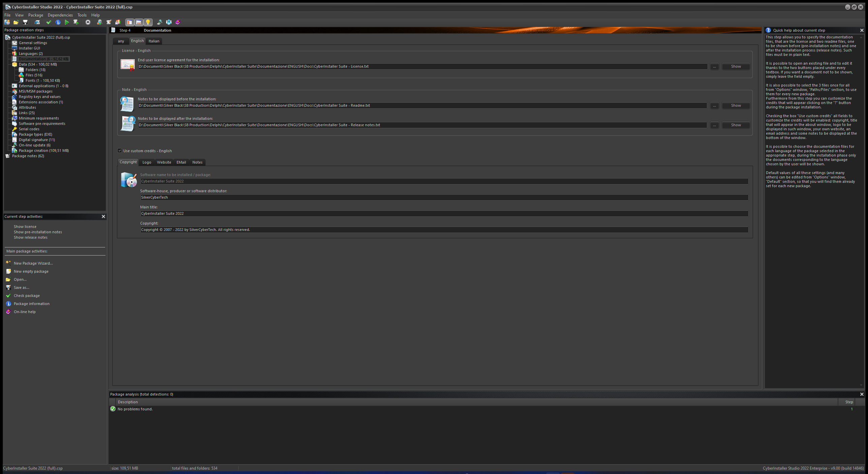Click the license certificate icon
This screenshot has width=868, height=474.
[128, 65]
